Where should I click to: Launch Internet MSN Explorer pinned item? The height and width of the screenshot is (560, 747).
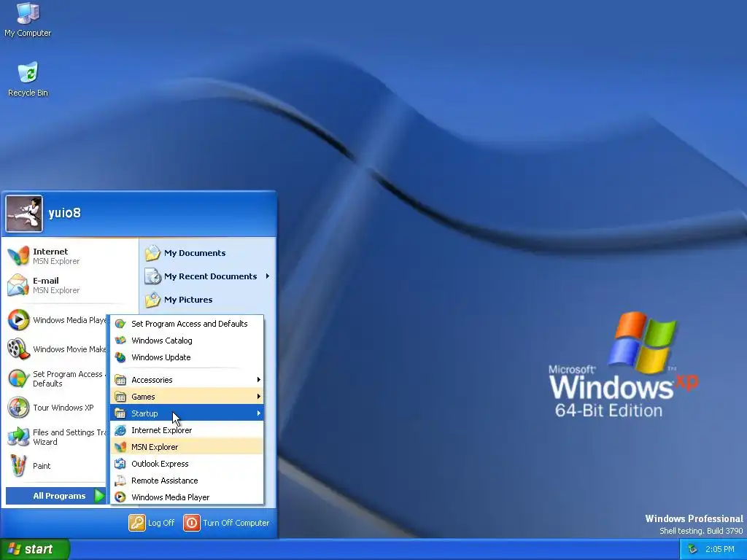(71, 256)
